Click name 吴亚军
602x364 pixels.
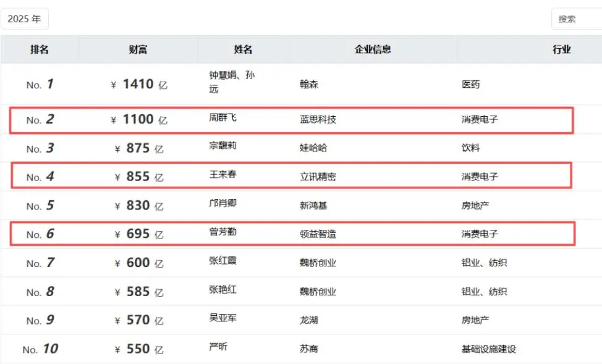pyautogui.click(x=223, y=318)
